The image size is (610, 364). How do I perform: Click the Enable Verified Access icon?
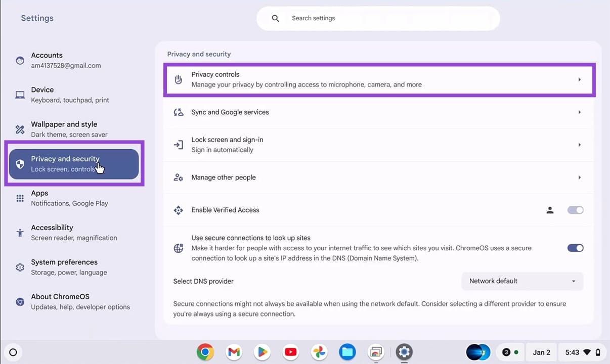(178, 210)
